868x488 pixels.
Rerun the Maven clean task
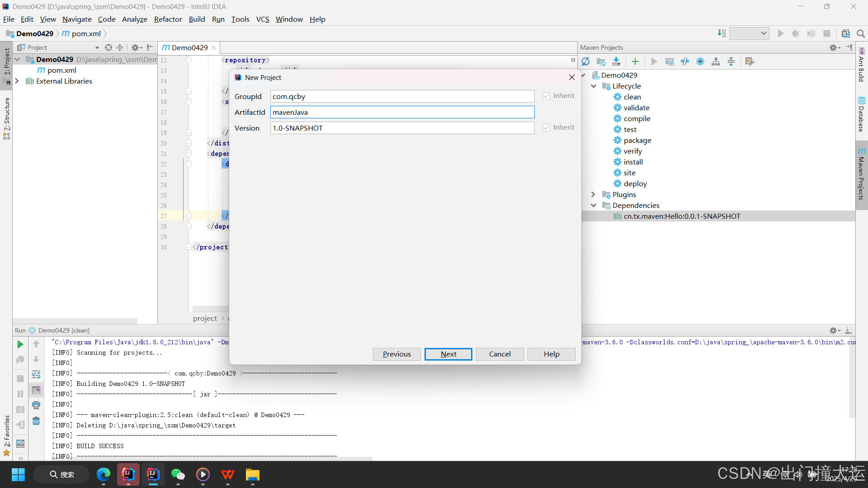pos(20,344)
